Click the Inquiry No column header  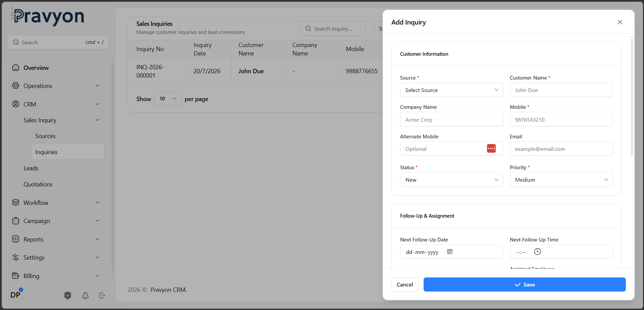click(150, 49)
